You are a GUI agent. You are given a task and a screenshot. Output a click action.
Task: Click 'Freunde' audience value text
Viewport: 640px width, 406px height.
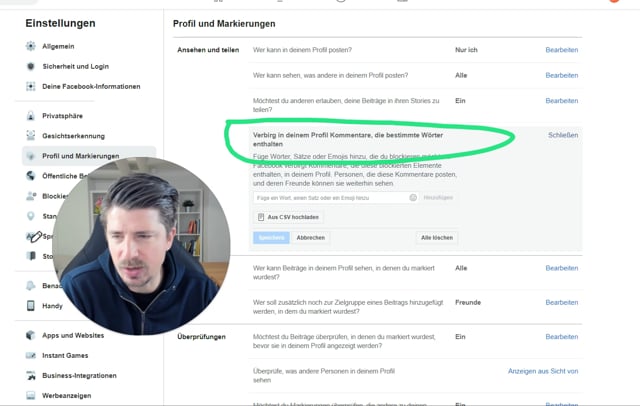coord(468,302)
